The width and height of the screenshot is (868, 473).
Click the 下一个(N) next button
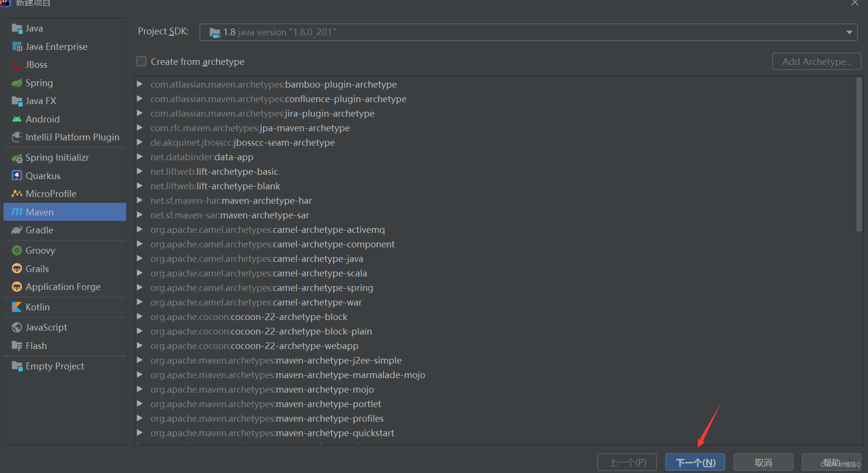pyautogui.click(x=695, y=462)
